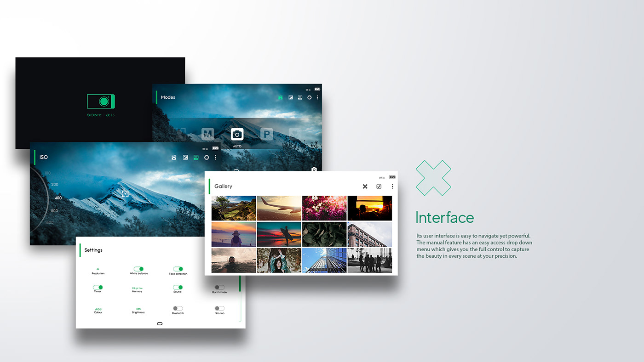Click the Interface heading text
This screenshot has width=644, height=362.
(x=445, y=218)
